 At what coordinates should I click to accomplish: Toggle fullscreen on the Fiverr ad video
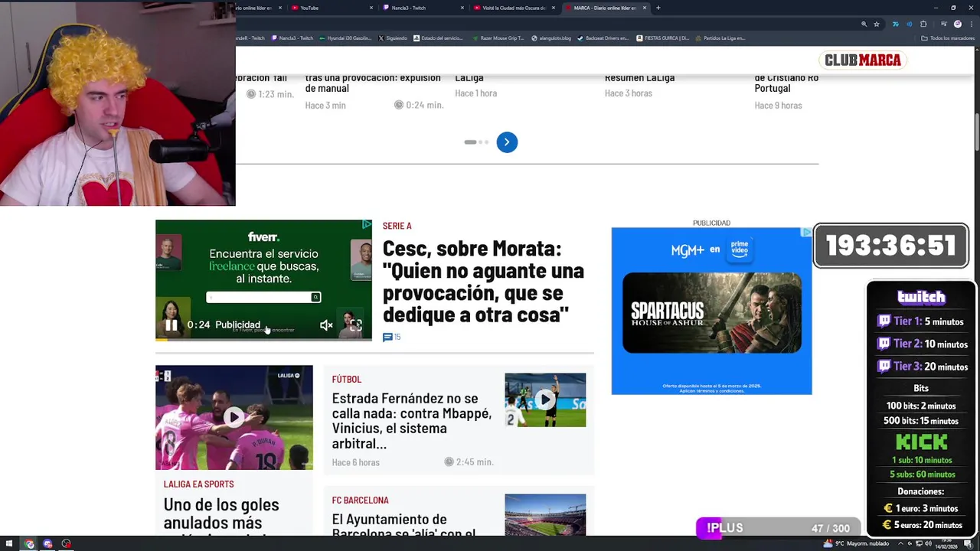click(355, 325)
